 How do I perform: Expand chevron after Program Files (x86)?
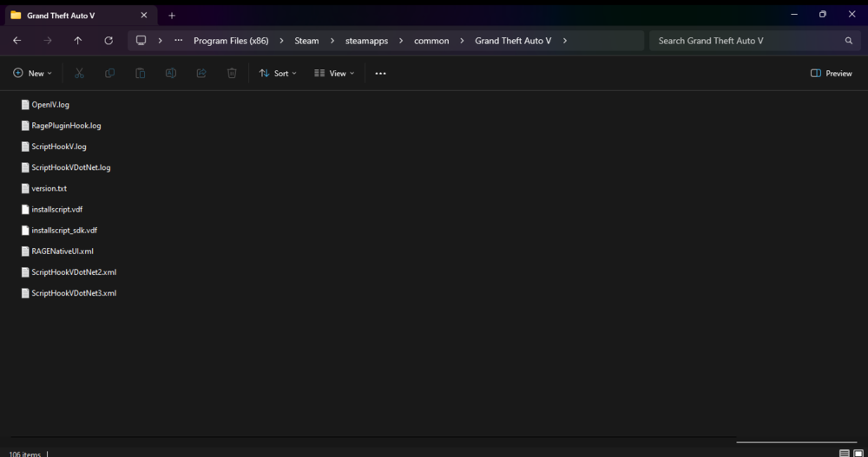[x=281, y=41]
